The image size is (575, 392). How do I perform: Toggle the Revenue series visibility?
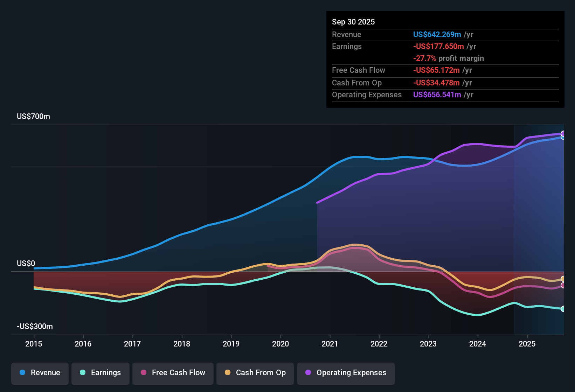pos(40,373)
